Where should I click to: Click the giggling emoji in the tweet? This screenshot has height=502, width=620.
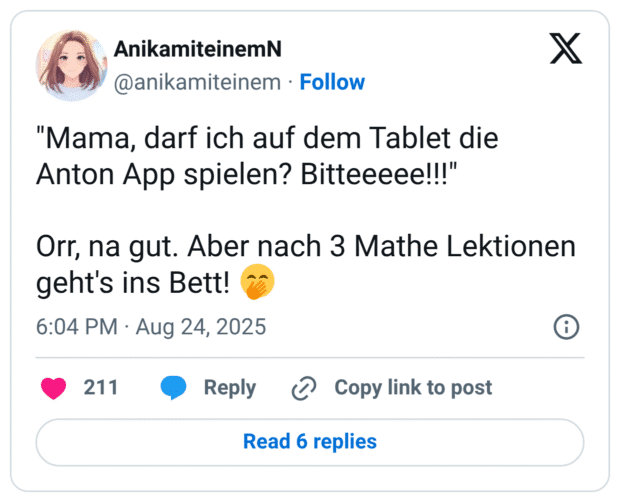(x=259, y=286)
